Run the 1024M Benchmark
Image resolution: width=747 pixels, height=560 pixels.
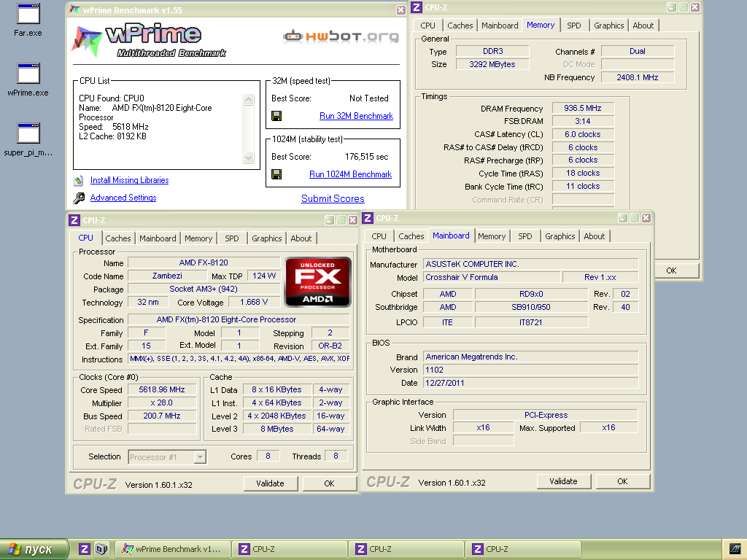350,174
